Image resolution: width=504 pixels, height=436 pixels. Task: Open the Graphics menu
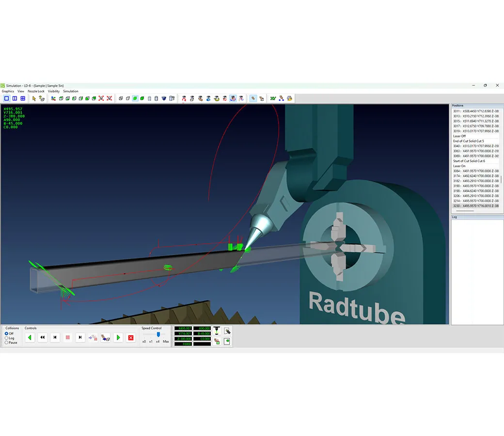tap(8, 91)
